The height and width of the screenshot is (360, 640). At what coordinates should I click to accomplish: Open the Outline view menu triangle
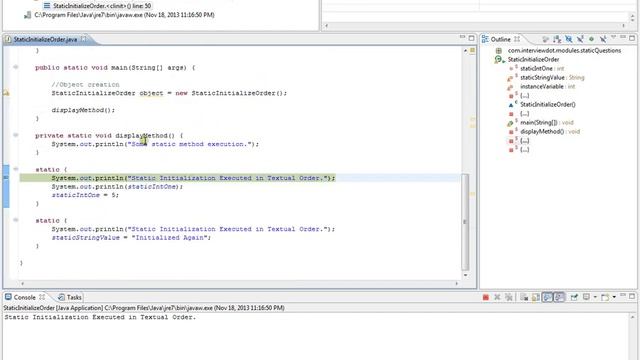(x=613, y=38)
